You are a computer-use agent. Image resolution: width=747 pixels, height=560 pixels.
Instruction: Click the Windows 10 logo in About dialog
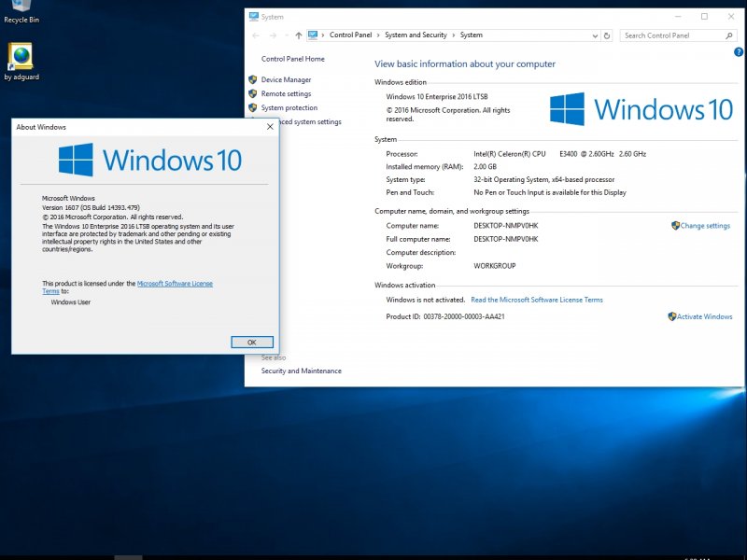[150, 160]
